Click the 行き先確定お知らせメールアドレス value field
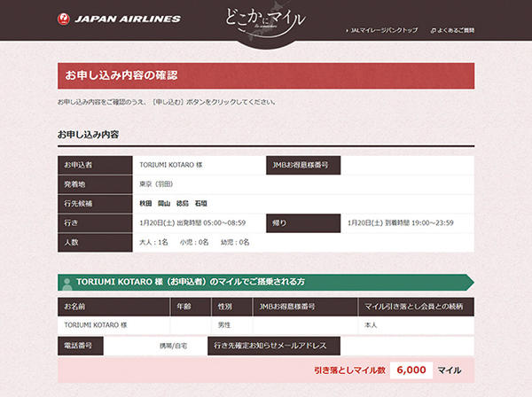The image size is (532, 397). (403, 345)
